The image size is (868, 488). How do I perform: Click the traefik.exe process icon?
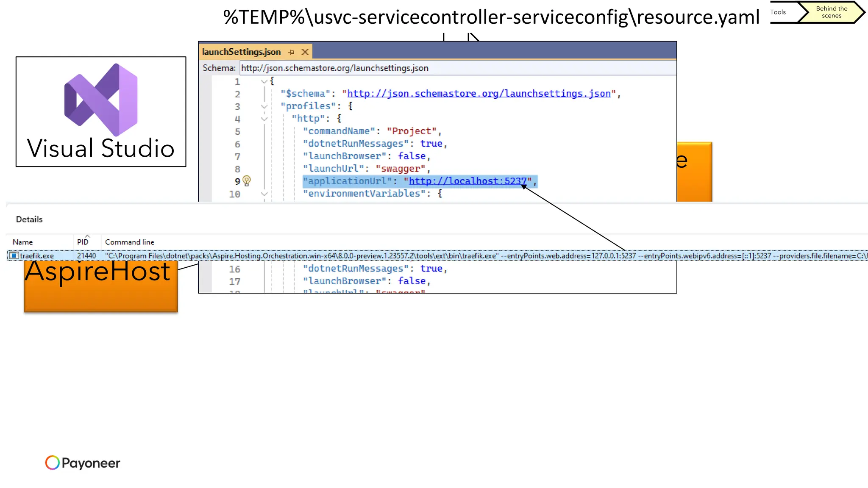point(14,255)
